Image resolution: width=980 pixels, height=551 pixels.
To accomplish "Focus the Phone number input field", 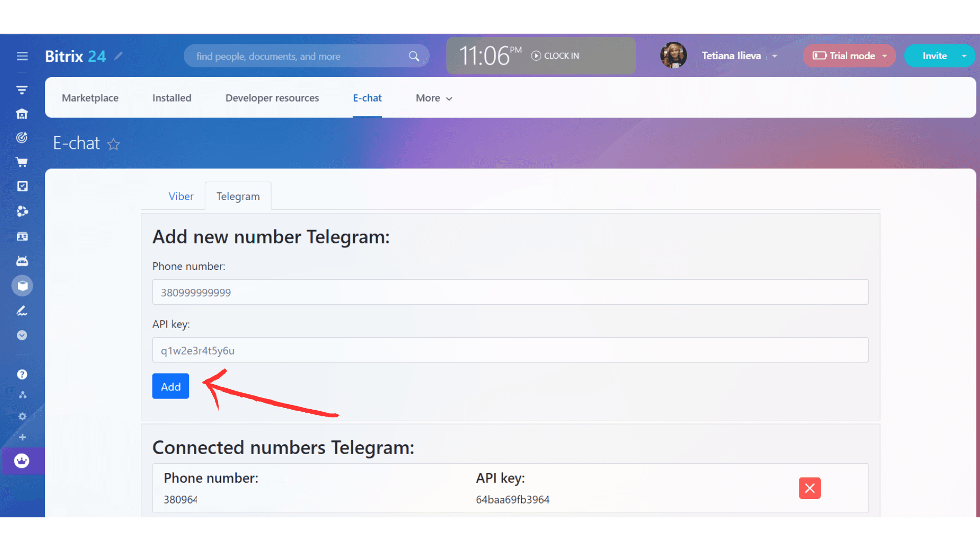I will [x=510, y=292].
